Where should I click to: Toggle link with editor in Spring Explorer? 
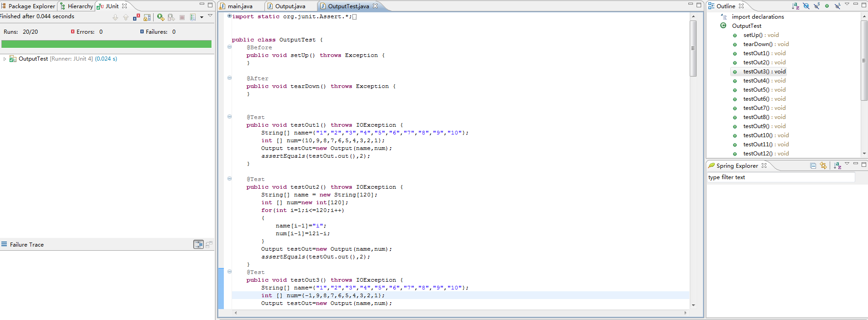click(823, 166)
